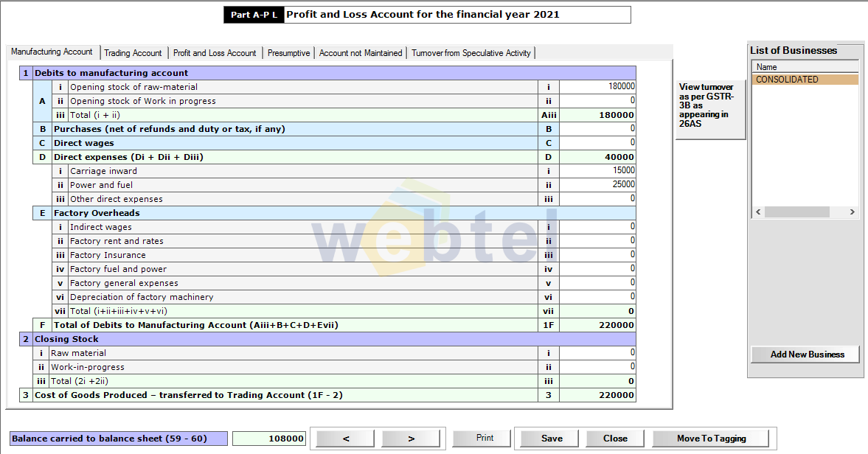Edit Power and fuel value field
This screenshot has width=868, height=454.
(x=597, y=185)
